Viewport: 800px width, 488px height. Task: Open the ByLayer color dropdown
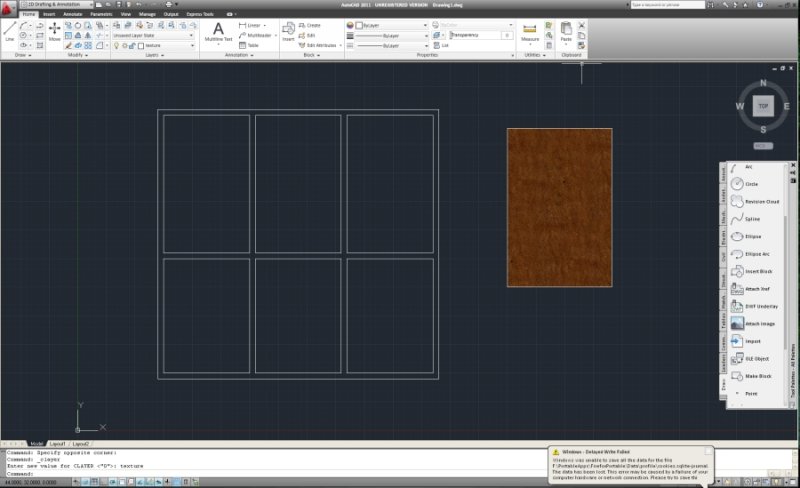click(x=391, y=25)
